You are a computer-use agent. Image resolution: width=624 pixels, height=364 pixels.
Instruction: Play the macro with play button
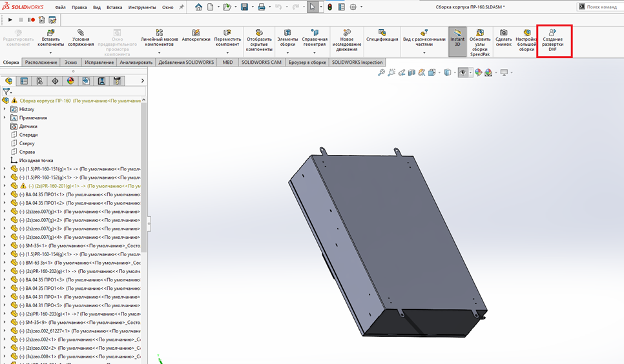click(x=10, y=19)
